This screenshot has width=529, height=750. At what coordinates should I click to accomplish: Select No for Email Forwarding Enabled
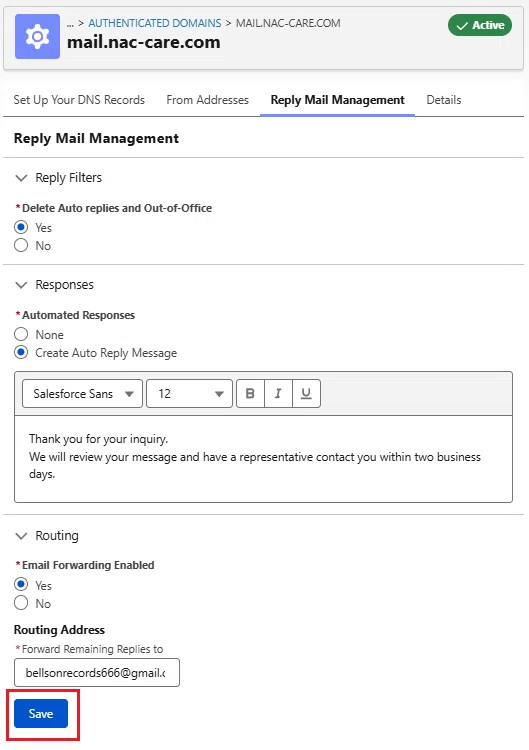21,603
